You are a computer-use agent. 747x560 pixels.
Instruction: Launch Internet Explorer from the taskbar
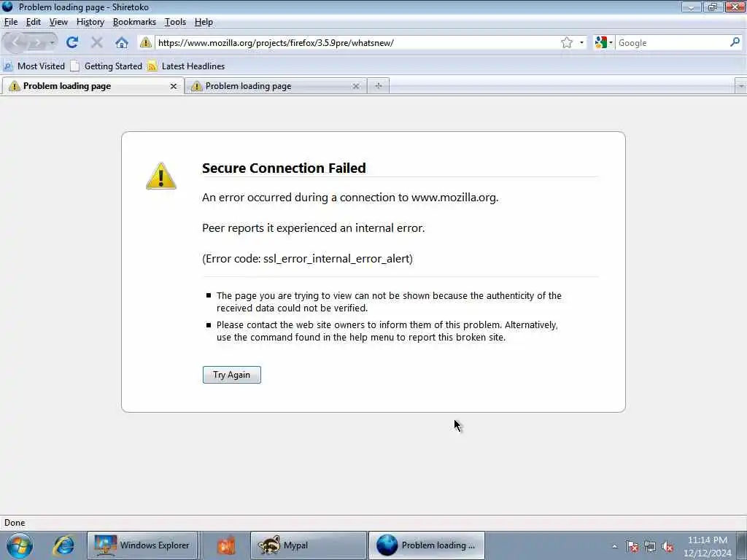tap(63, 545)
